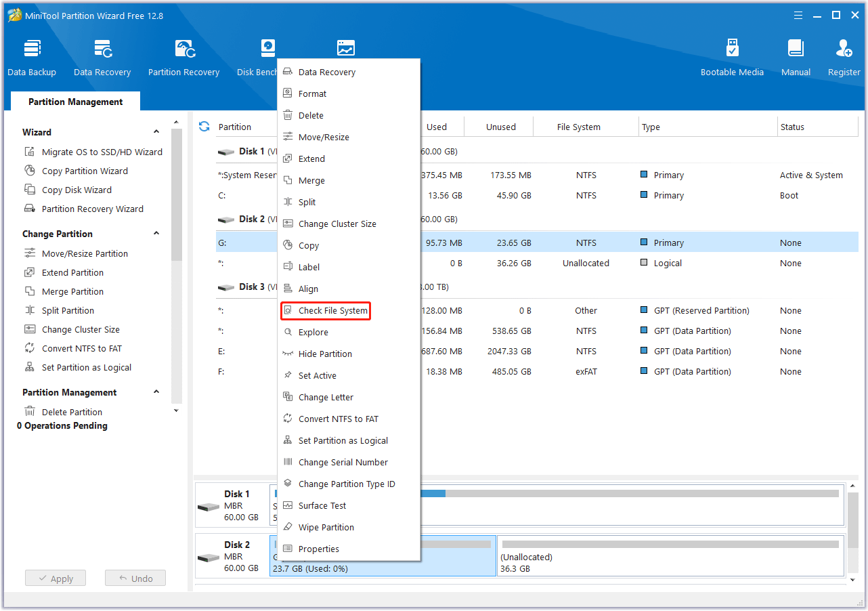Screen dimensions: 868x611
Task: Select Change Partition Type ID
Action: pos(349,484)
